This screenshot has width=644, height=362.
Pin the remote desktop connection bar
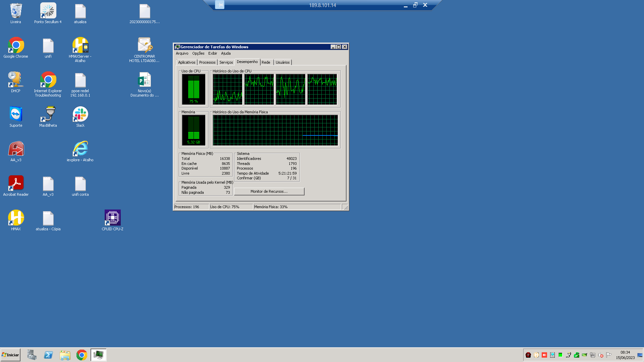220,5
